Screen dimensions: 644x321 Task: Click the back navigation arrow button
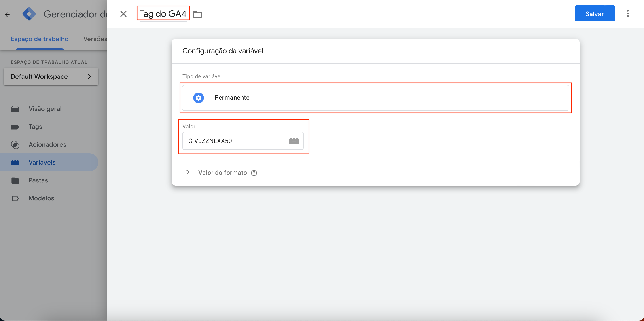tap(7, 14)
